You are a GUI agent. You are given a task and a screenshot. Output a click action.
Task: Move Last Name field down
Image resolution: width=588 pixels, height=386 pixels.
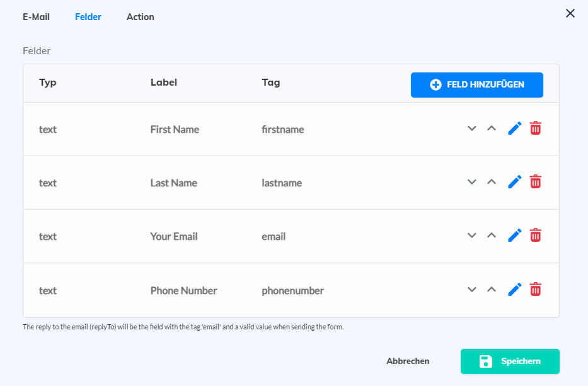(471, 182)
